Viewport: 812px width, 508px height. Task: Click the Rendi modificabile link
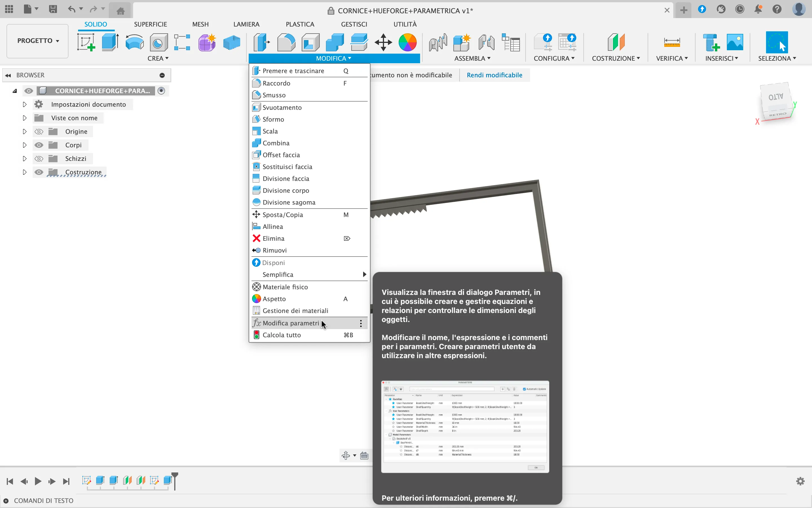coord(494,75)
